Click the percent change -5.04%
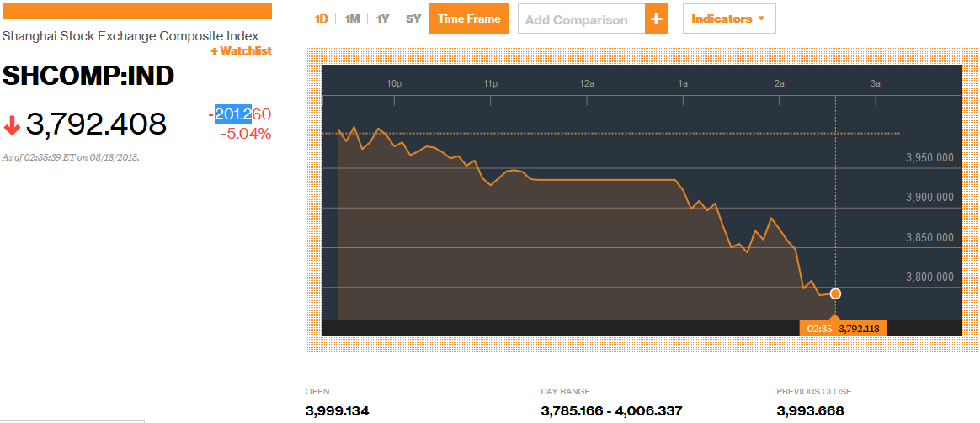Viewport: 980px width, 423px height. coord(246,134)
